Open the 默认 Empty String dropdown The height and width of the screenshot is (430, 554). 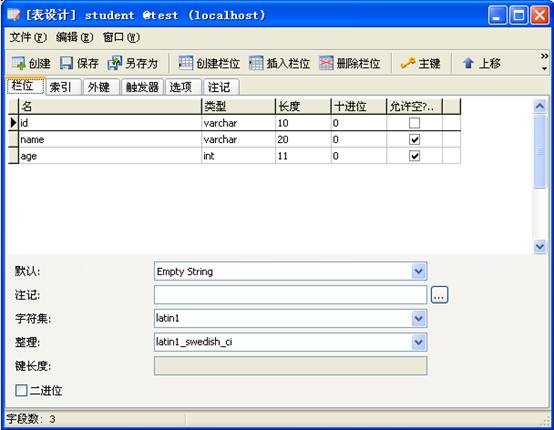tap(419, 271)
